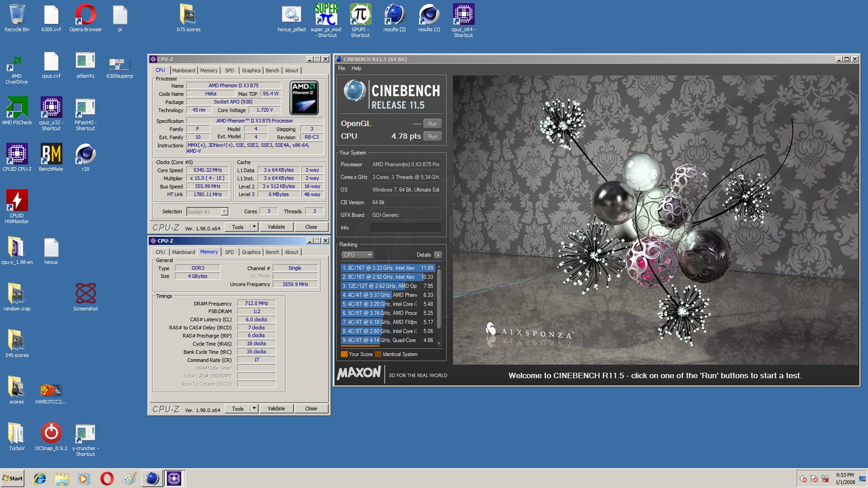This screenshot has height=488, width=868.
Task: Expand Tools dropdown arrow in top CPU-Z
Action: coord(254,227)
